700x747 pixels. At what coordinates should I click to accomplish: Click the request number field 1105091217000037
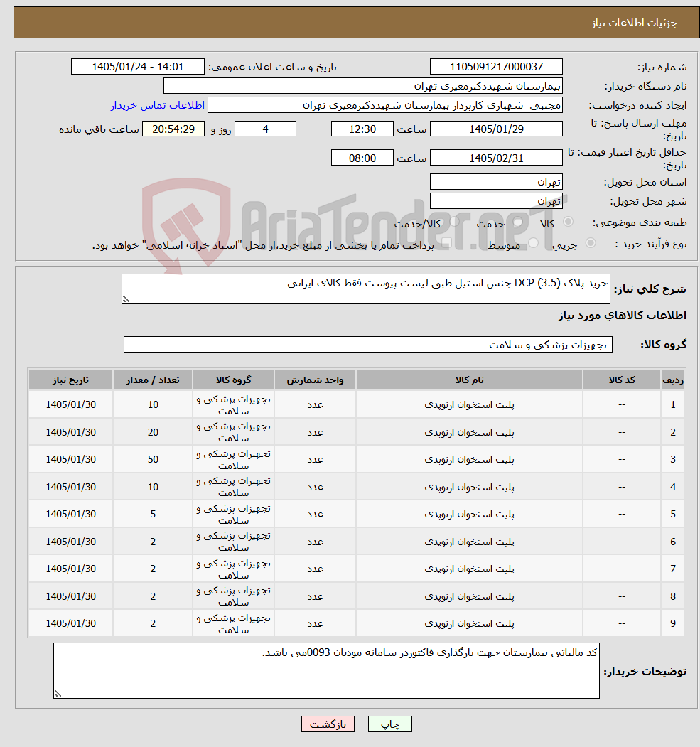tap(496, 67)
